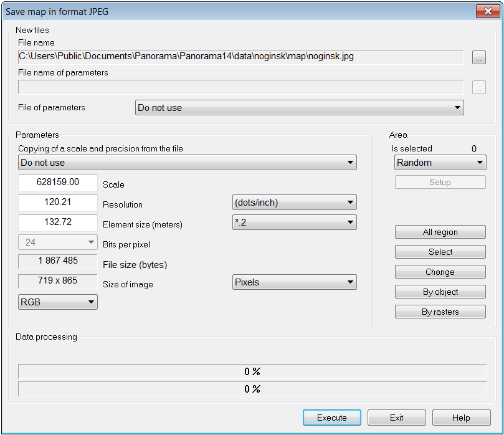Image resolution: width=504 pixels, height=435 pixels.
Task: Click Execute to start saving
Action: 331,418
